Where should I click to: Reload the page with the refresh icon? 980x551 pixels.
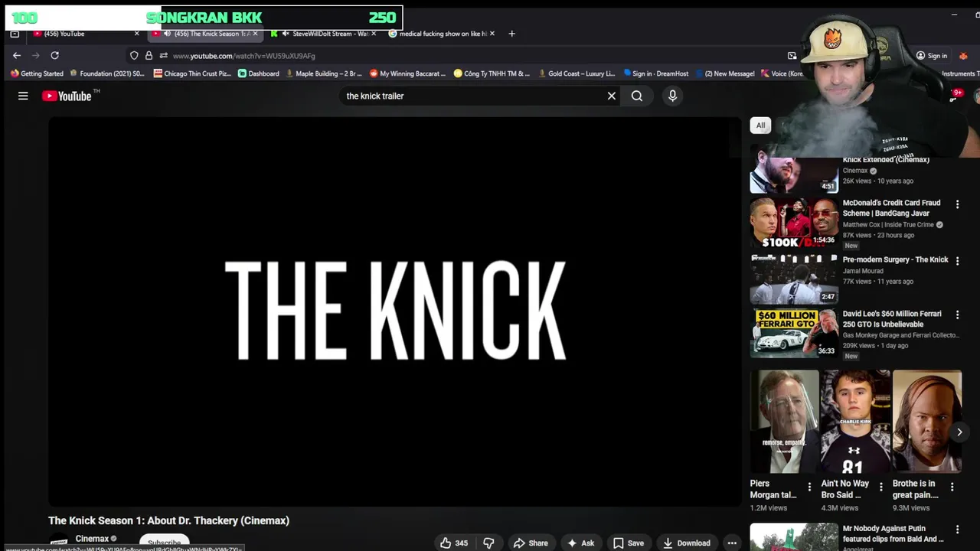coord(55,55)
